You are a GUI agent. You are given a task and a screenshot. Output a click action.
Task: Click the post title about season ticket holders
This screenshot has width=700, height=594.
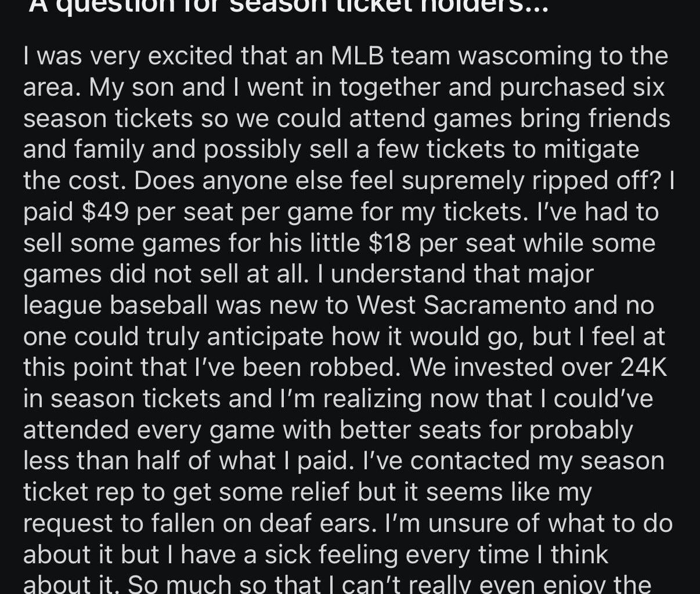pos(288,6)
